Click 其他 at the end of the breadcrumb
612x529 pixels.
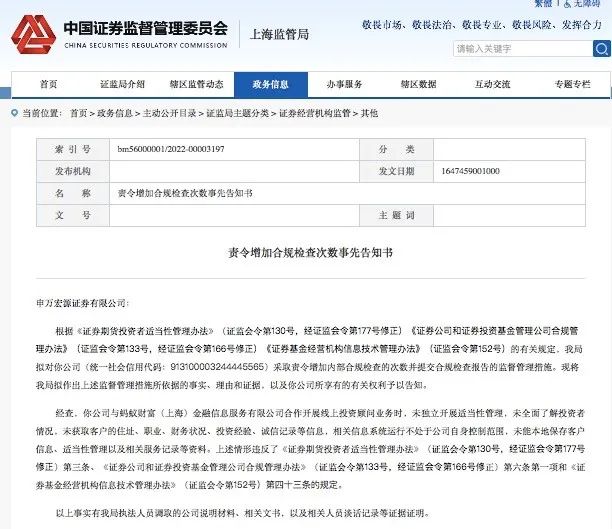369,113
